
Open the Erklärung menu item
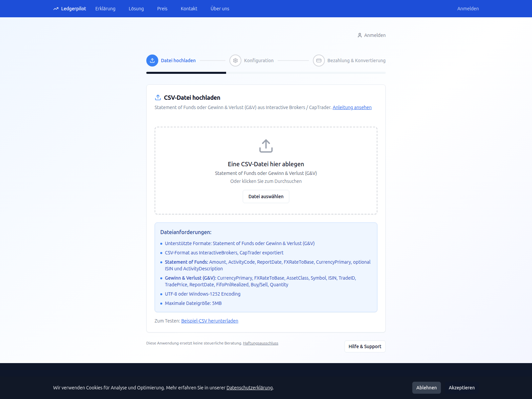click(105, 9)
